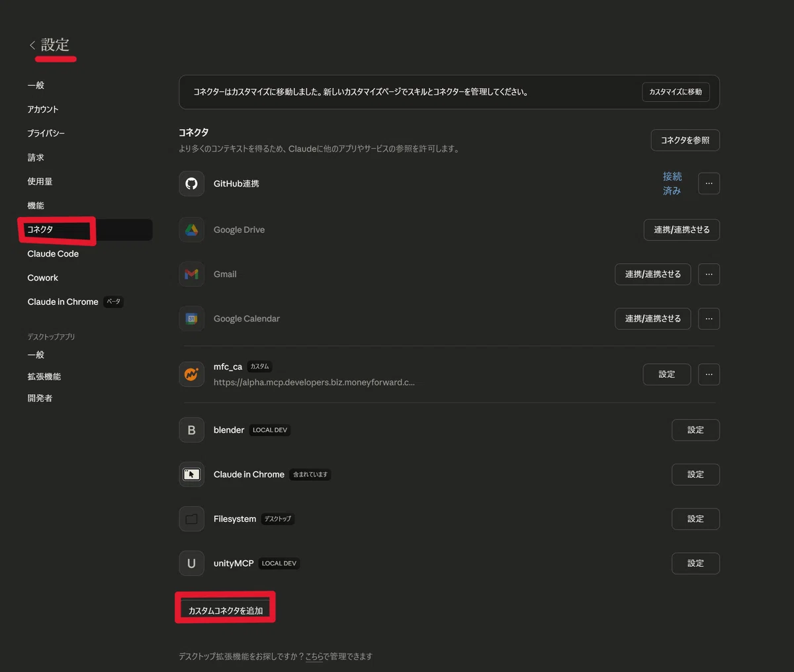Click the 接続済み status on GitHub
The width and height of the screenshot is (794, 672).
click(x=672, y=183)
